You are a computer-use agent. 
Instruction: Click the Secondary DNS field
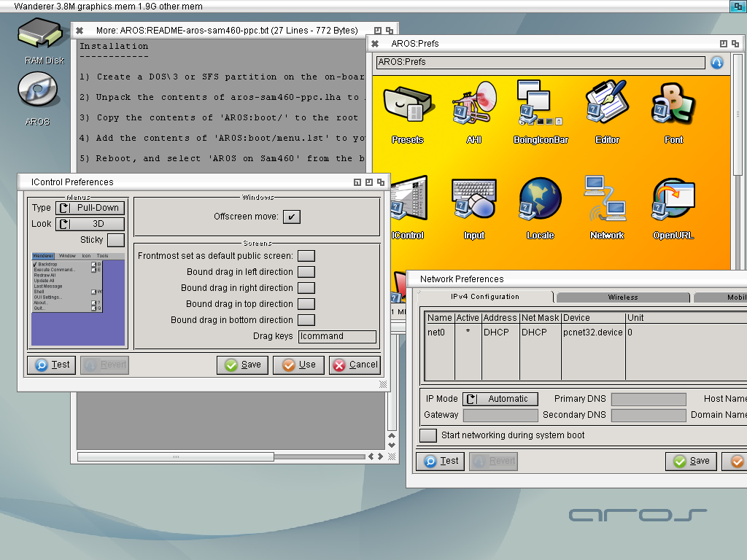[649, 415]
